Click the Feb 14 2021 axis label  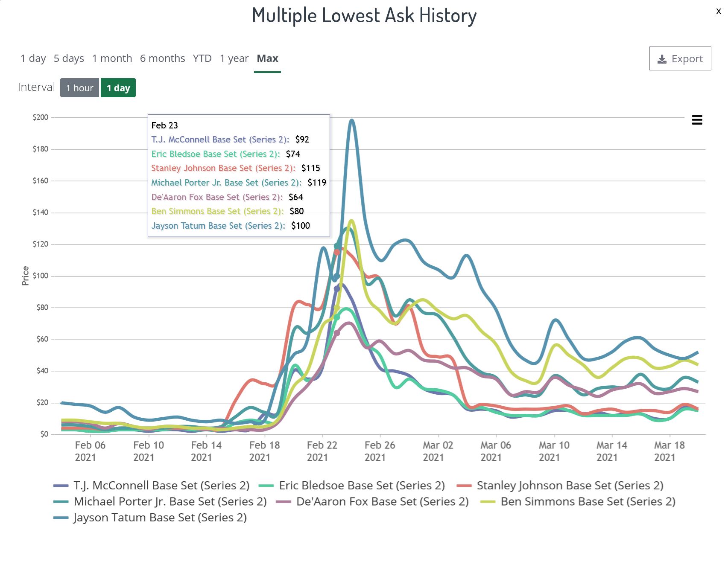pos(206,451)
